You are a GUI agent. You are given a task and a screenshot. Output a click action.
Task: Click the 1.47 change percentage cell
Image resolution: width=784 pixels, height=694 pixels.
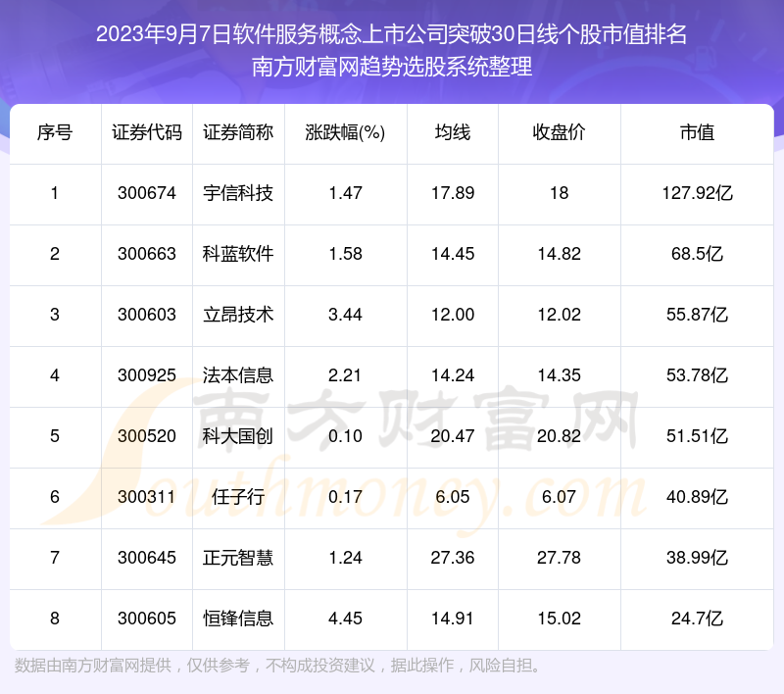345,193
